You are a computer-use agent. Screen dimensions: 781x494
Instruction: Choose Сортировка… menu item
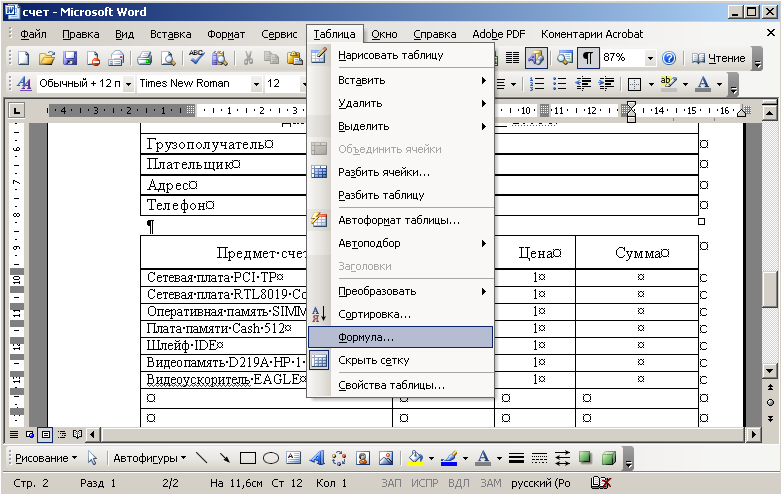400,314
